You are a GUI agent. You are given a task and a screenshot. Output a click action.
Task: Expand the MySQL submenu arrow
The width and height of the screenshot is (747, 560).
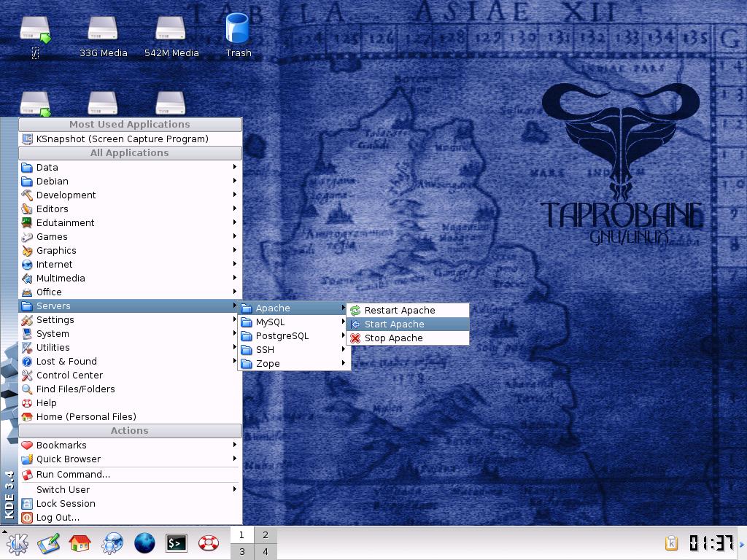(x=344, y=322)
